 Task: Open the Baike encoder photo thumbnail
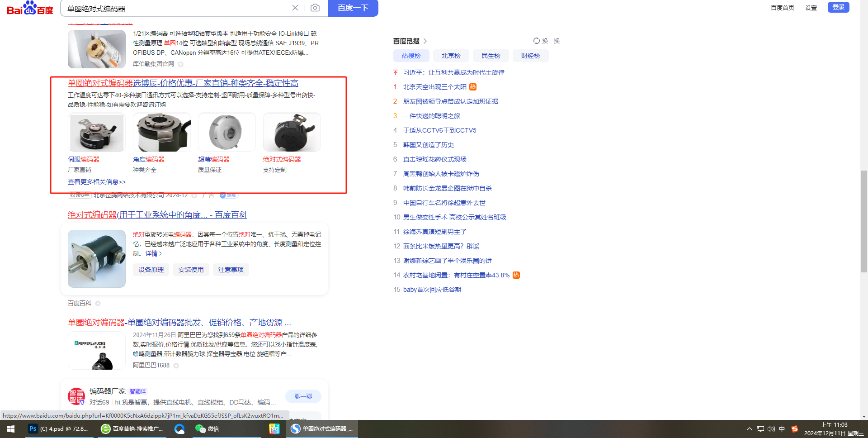(x=97, y=259)
